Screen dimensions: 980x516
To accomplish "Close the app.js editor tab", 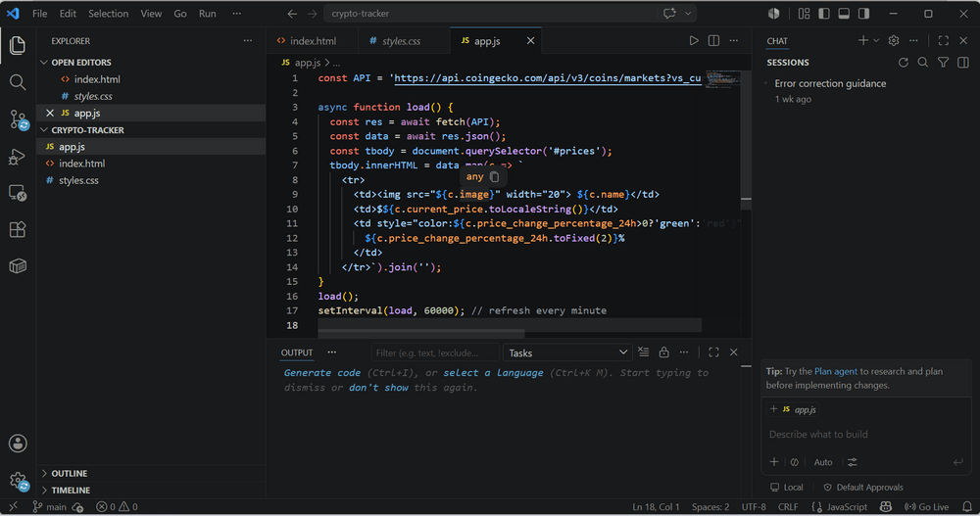I will pyautogui.click(x=530, y=40).
